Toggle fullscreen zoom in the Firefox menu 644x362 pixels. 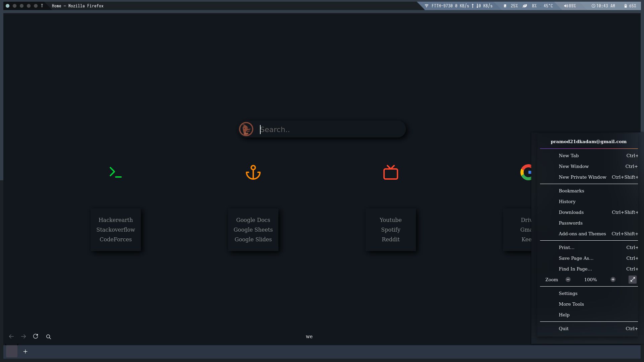pyautogui.click(x=632, y=280)
